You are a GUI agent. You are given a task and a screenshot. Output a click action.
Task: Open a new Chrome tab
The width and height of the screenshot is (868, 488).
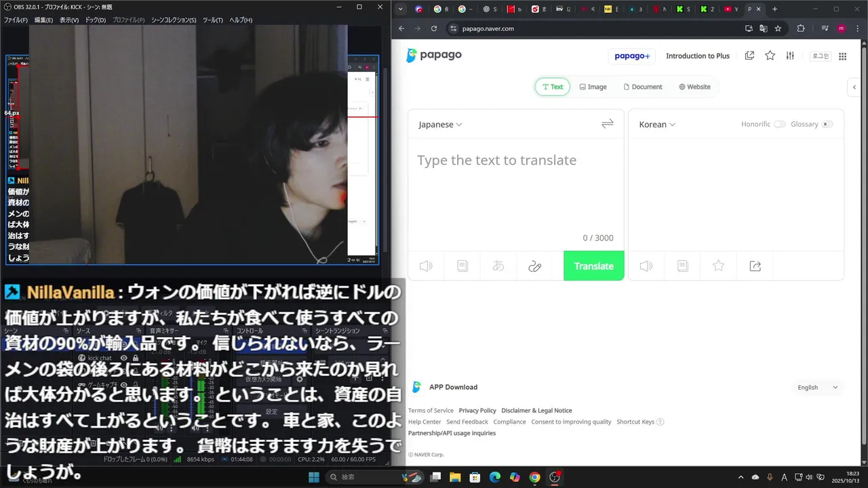tap(775, 9)
